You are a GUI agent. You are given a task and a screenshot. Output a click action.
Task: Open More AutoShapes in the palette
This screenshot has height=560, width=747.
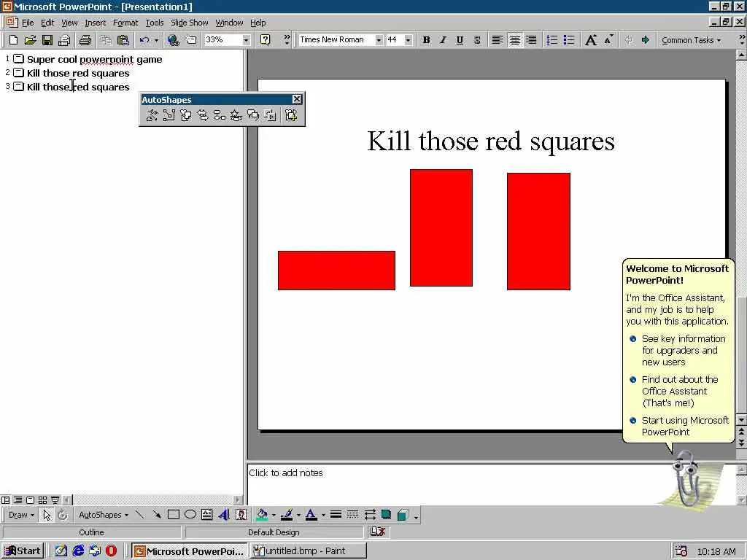pos(291,114)
